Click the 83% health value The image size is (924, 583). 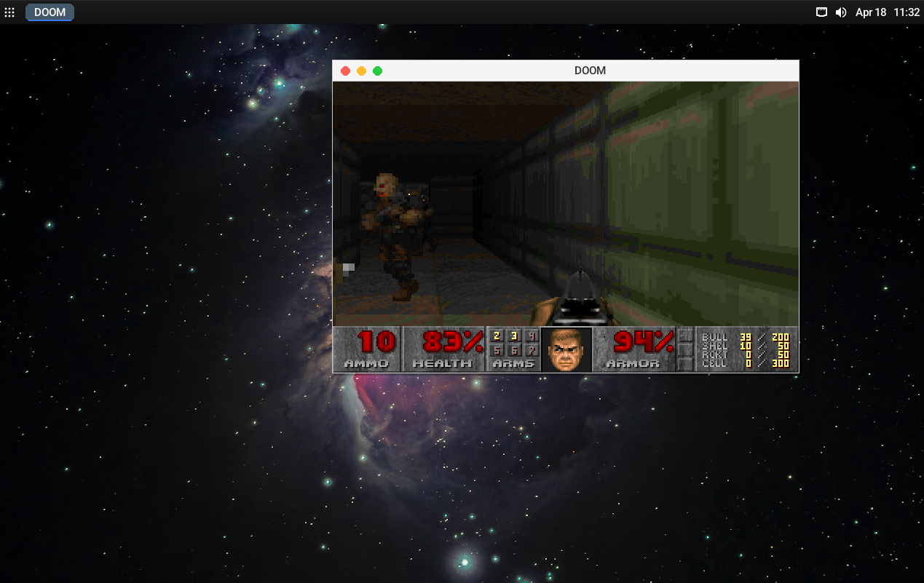[x=454, y=341]
